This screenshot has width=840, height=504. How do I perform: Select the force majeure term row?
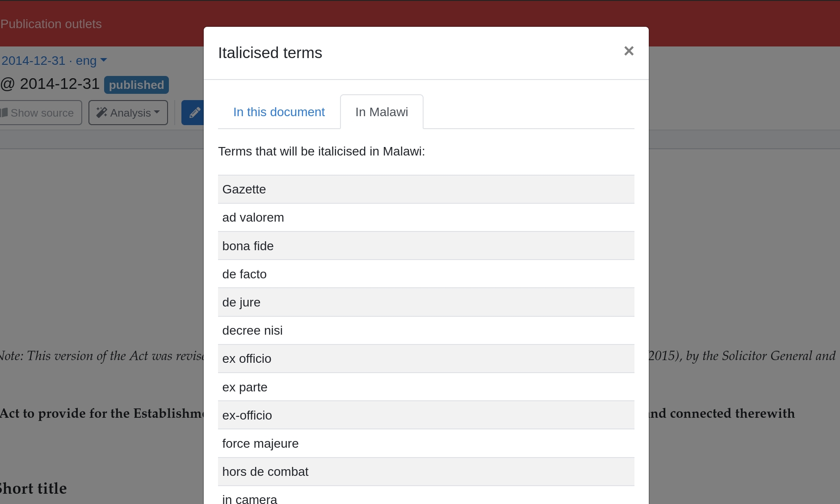pyautogui.click(x=426, y=443)
